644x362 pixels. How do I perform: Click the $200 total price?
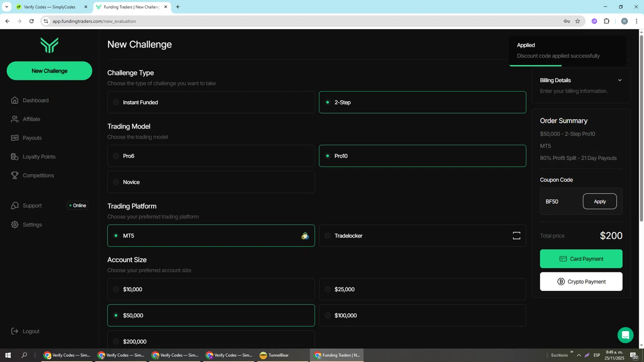point(611,236)
